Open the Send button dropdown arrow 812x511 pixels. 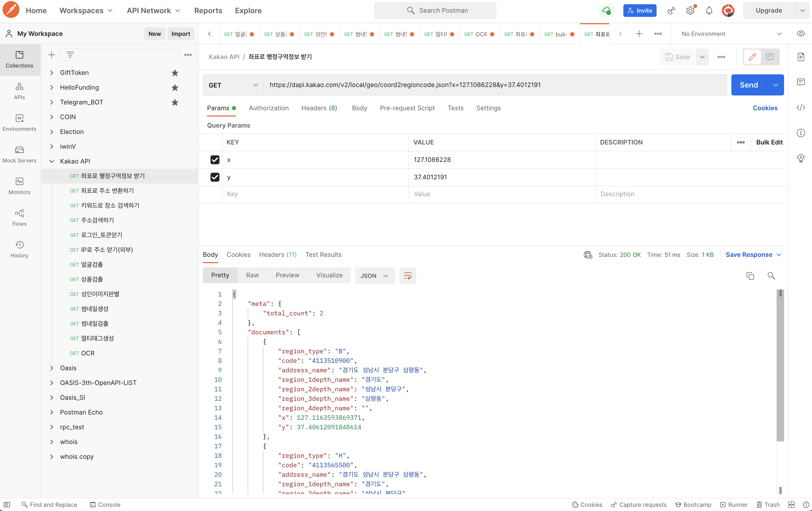(775, 85)
